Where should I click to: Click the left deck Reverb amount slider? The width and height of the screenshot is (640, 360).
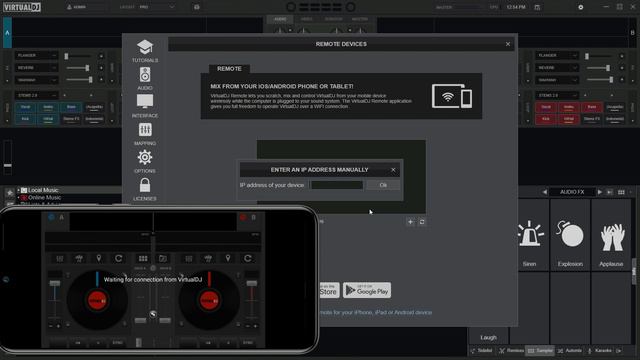pos(78,68)
